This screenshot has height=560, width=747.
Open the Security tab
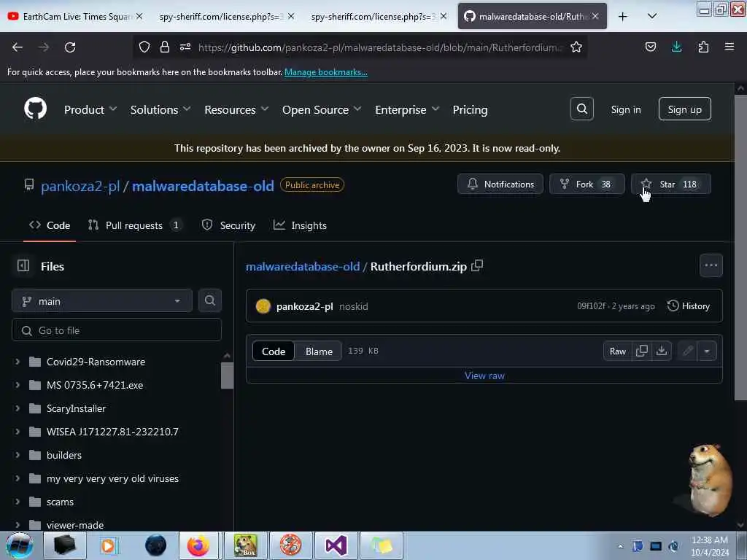228,225
